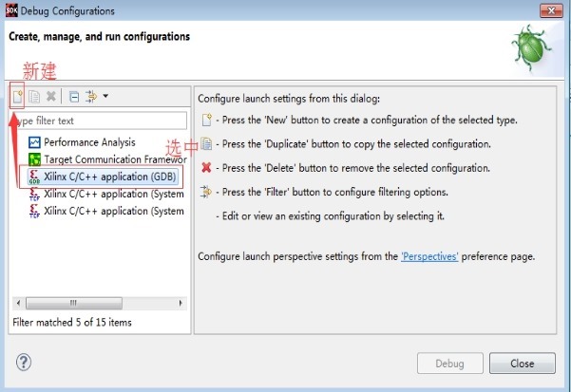Click the 'Press the 'Filter' button' instruction text

coord(335,192)
